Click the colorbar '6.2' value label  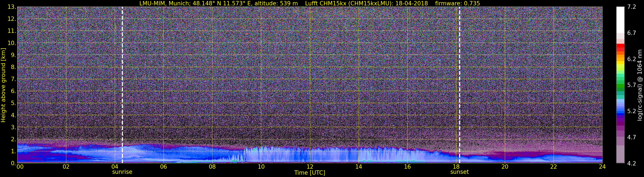coord(632,59)
